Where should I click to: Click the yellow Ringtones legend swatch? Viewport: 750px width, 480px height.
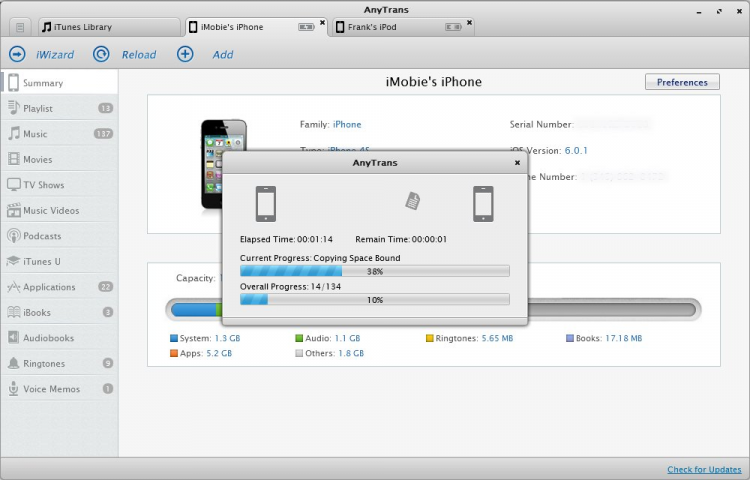tap(430, 338)
